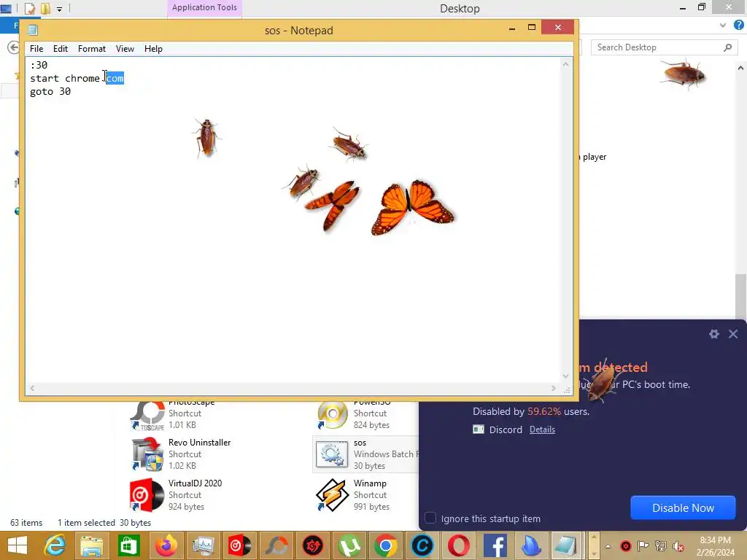Open uTorrent from the taskbar
The image size is (747, 560).
tap(349, 545)
